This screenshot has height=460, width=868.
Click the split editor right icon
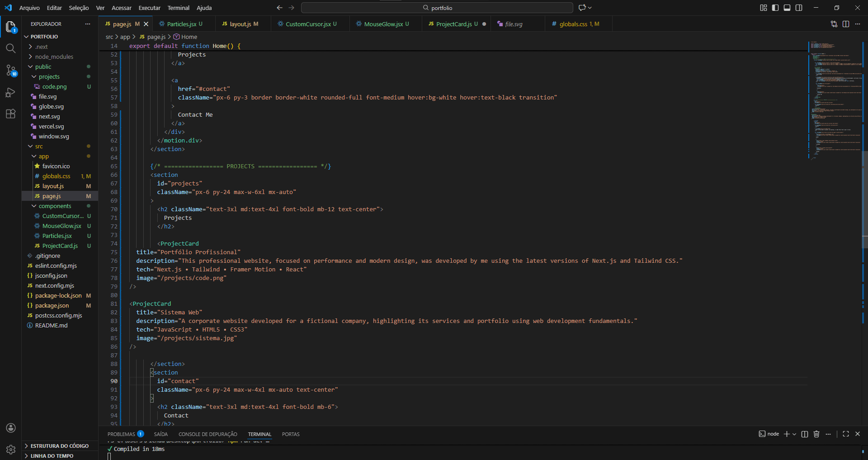pos(845,24)
